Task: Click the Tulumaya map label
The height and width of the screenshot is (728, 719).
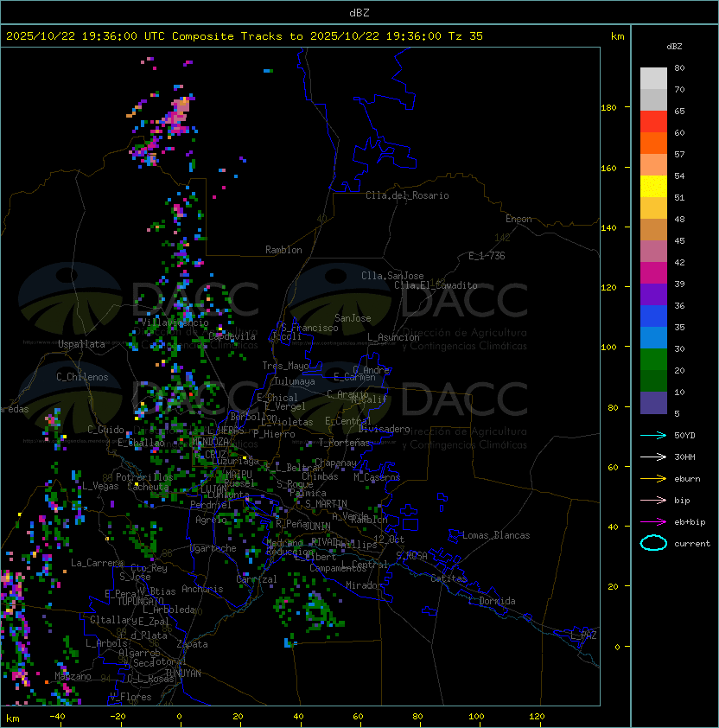Action: [x=295, y=381]
